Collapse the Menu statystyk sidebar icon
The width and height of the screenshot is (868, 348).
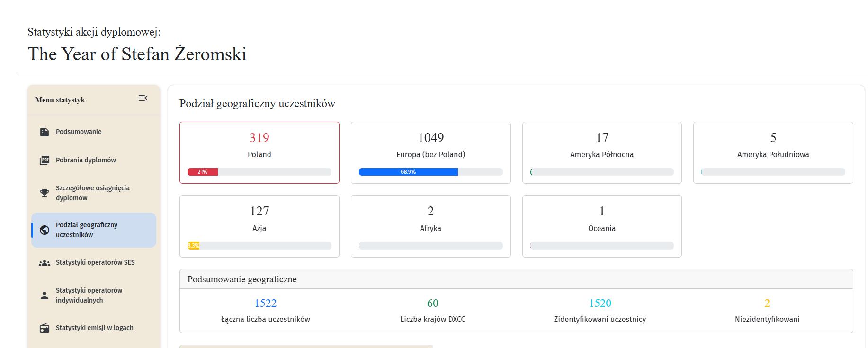143,98
